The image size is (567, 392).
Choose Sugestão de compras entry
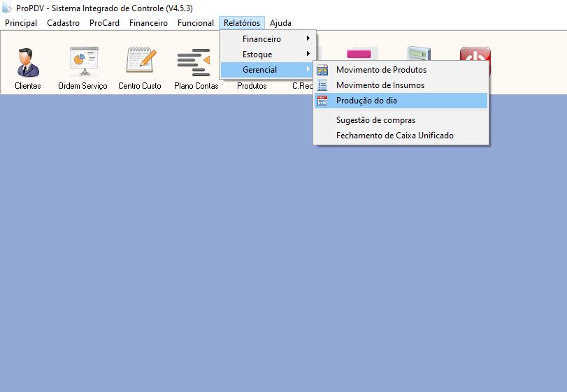coord(401,120)
